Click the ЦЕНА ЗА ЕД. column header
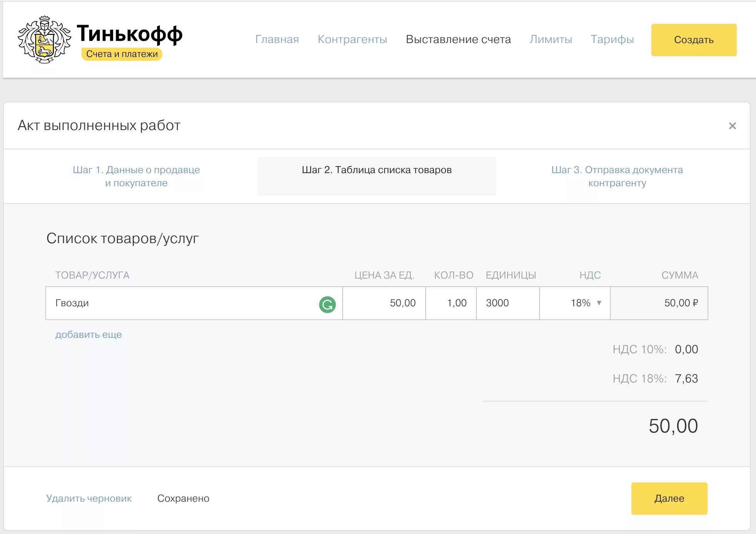 pyautogui.click(x=384, y=275)
